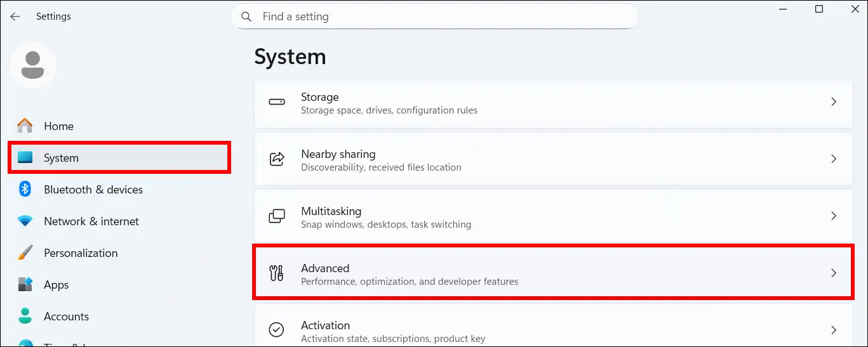Open Advanced using its right chevron

pos(834,273)
